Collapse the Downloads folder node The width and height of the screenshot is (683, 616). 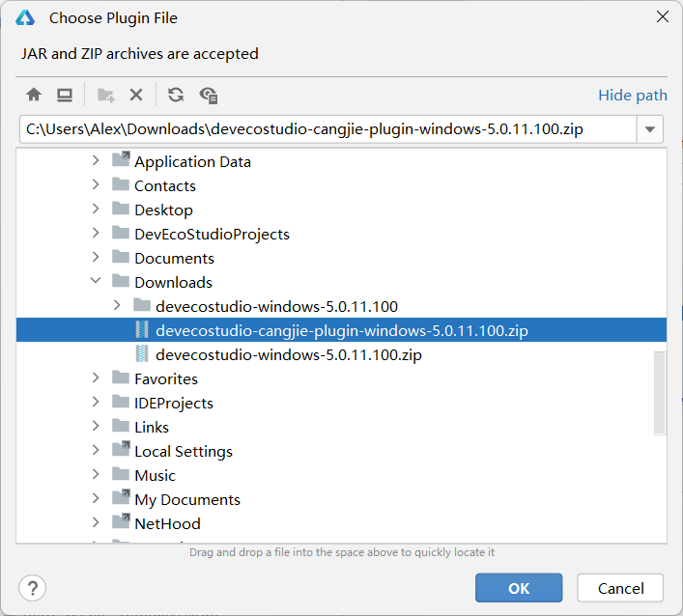click(x=96, y=282)
